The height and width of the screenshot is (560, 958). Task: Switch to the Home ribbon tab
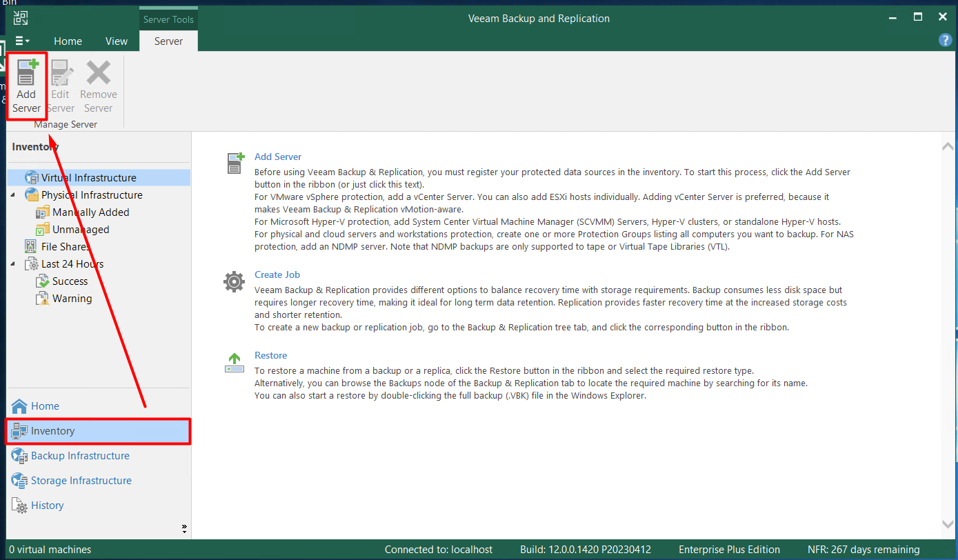click(68, 41)
